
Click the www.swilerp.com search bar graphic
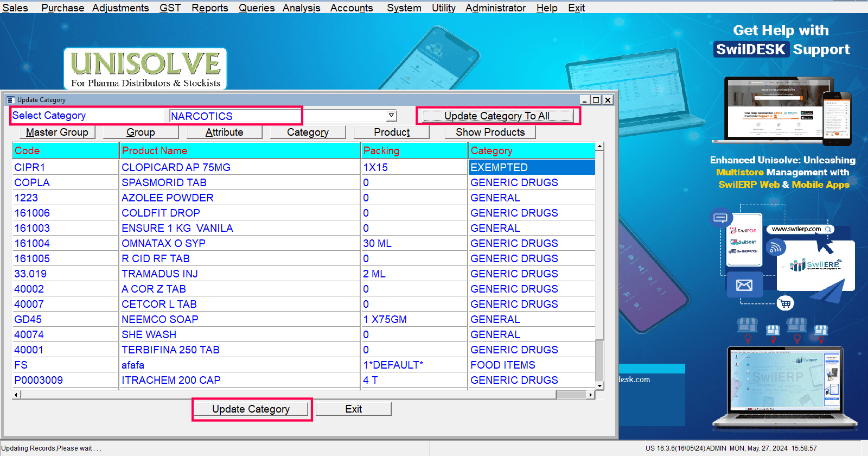[800, 229]
